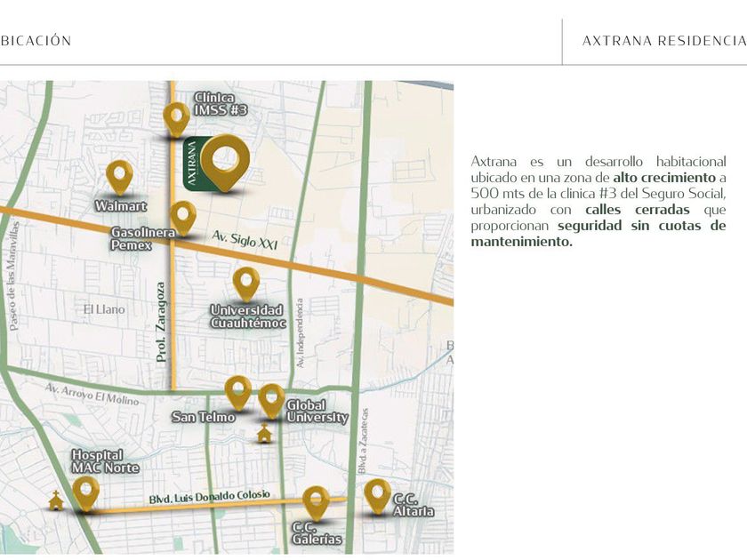
Task: Click the bold 'calles cerradas' phrase
Action: 638,210
